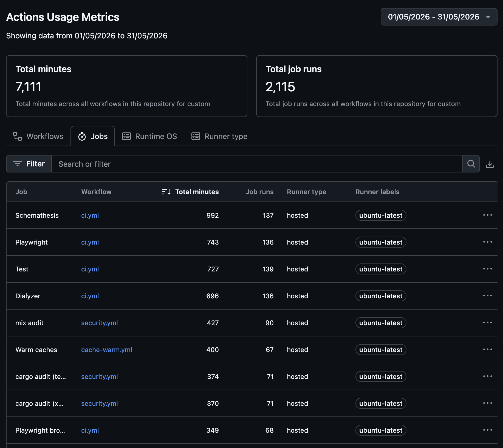The width and height of the screenshot is (503, 448).
Task: Open security.yml link in cargo audit (x... row
Action: (x=100, y=403)
